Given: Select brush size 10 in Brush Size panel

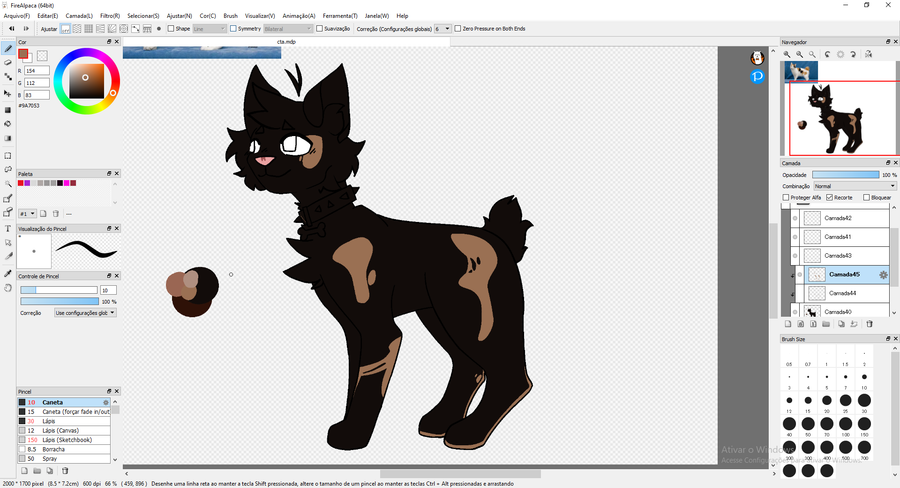Looking at the screenshot, I should click(864, 377).
